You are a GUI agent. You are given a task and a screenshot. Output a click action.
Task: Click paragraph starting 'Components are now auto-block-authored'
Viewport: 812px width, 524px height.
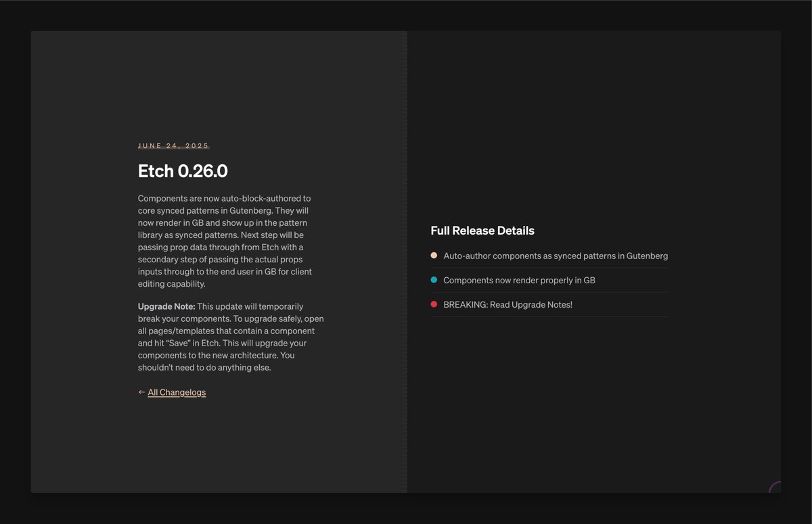225,241
